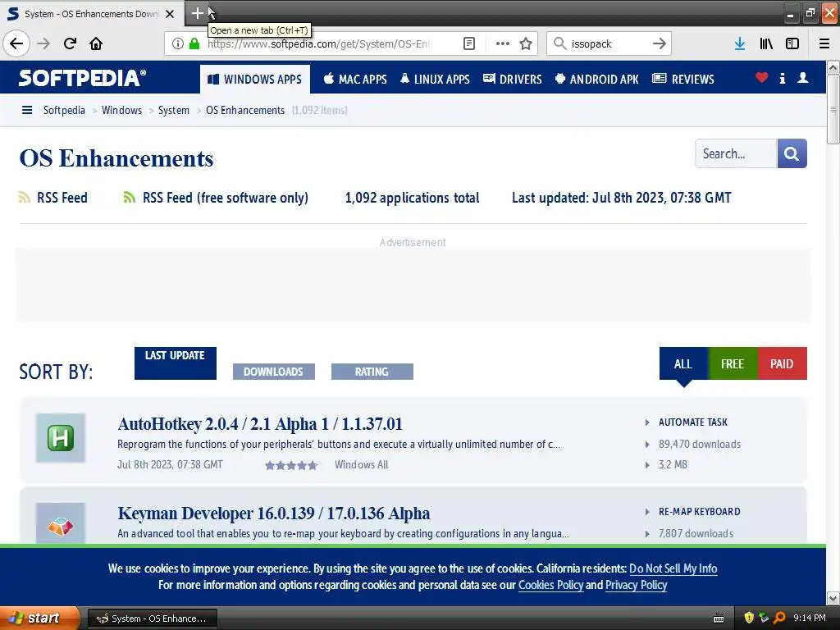Sort by Last Update
840x630 pixels.
tap(176, 363)
